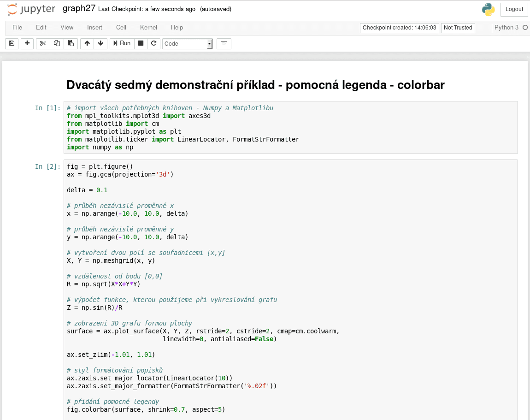The height and width of the screenshot is (420, 530).
Task: Rename notebook by clicking graph27 title
Action: point(79,8)
